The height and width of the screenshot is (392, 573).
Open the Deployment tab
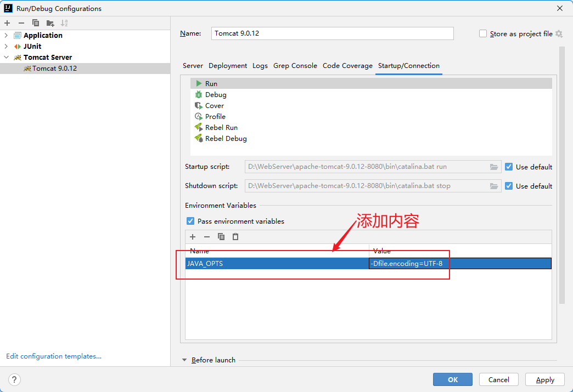pos(228,66)
